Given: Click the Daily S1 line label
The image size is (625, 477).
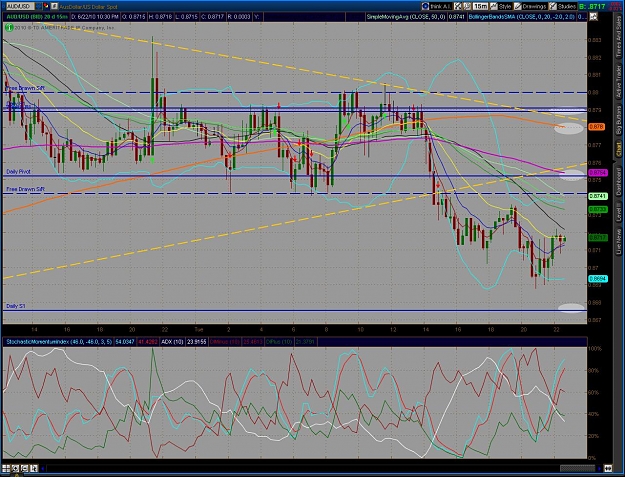Looking at the screenshot, I should tap(16, 306).
